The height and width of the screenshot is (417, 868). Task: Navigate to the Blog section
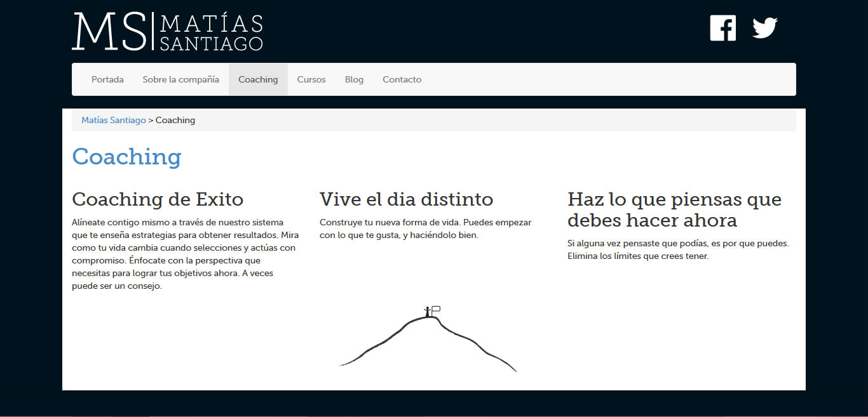(354, 79)
